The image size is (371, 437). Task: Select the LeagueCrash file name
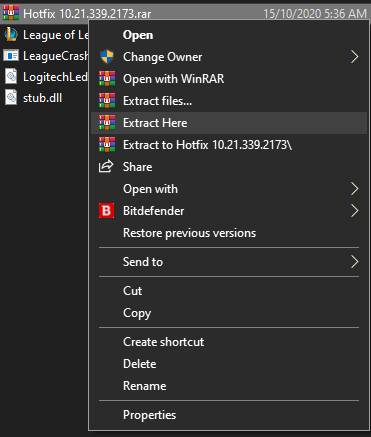(x=56, y=56)
